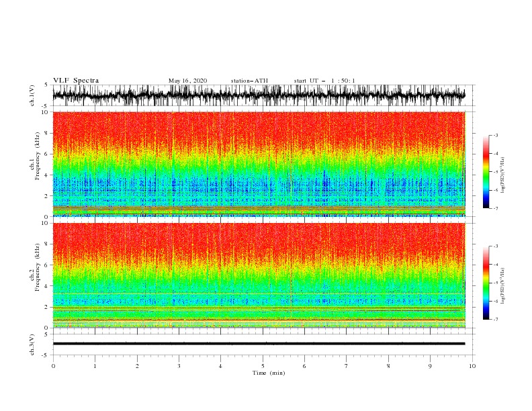The width and height of the screenshot is (532, 411).
Task: Click the "-5" tick on the ch.1(V) axis
Action: click(46, 106)
